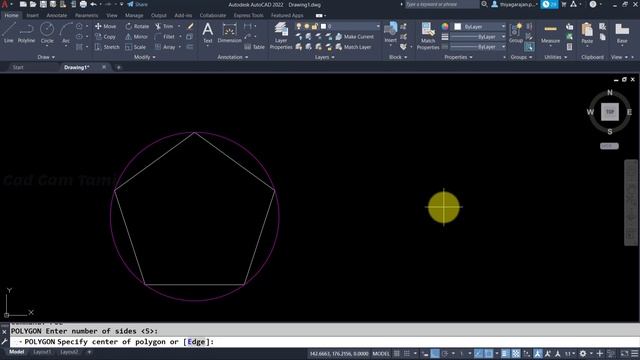
Task: Select the Line tool
Action: point(9,33)
